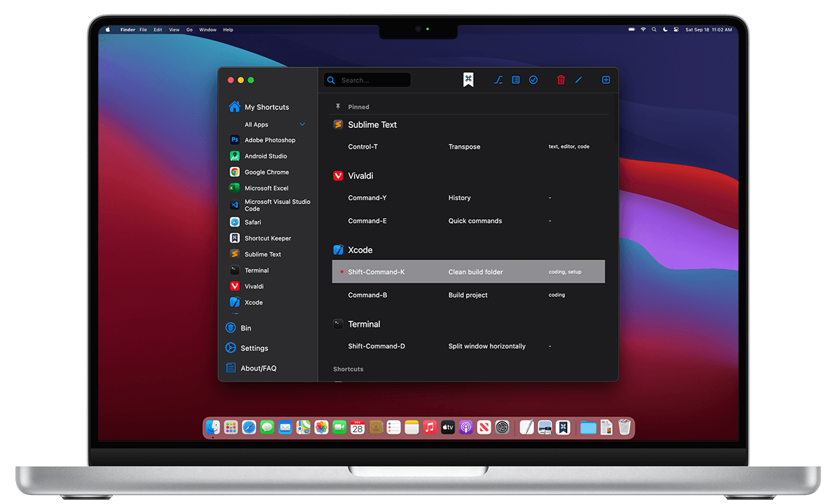Select Terminal in sidebar list
835x504 pixels.
(x=249, y=270)
